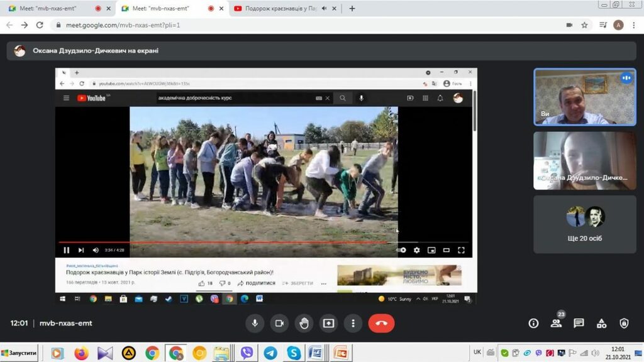The image size is (644, 362).
Task: Open the Chrome profile avatar menu
Action: pyautogui.click(x=618, y=25)
